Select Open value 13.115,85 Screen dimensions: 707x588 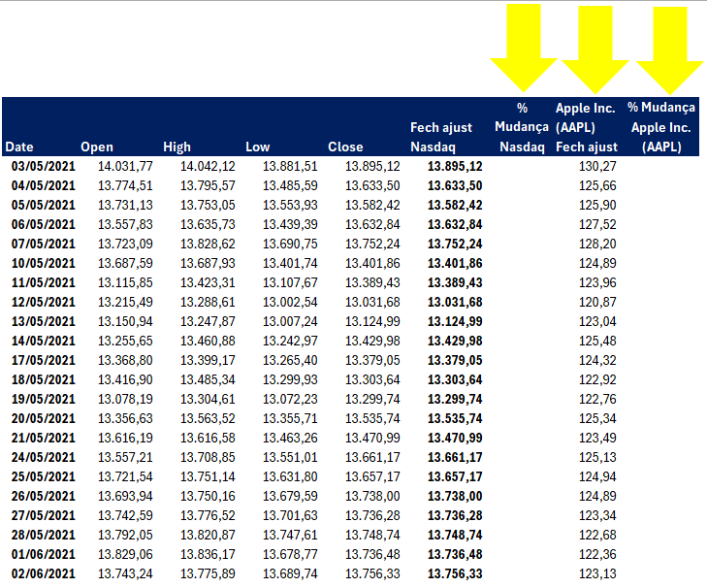coord(125,282)
